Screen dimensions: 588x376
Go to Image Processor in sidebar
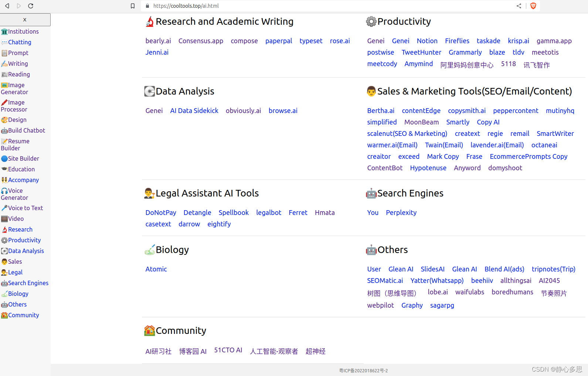(14, 106)
